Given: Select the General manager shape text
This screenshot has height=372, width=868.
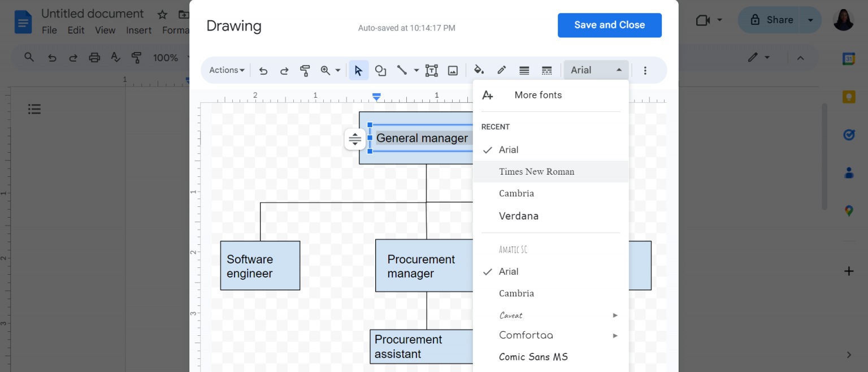Looking at the screenshot, I should point(422,138).
